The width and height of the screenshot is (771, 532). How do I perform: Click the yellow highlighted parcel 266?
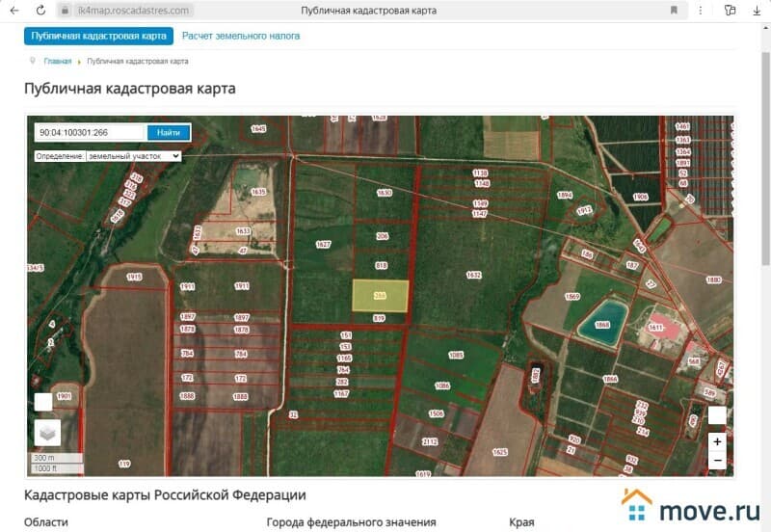pyautogui.click(x=380, y=296)
